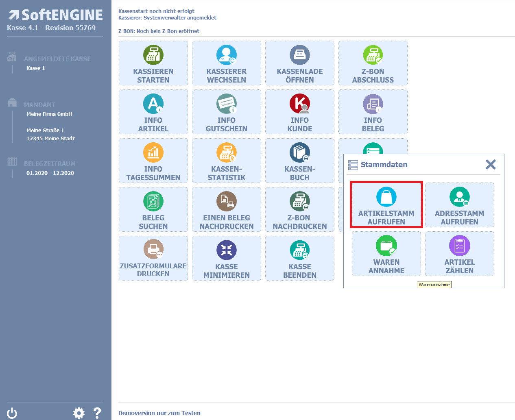Open the Kassenbuch
This screenshot has height=420, width=515.
(x=300, y=161)
